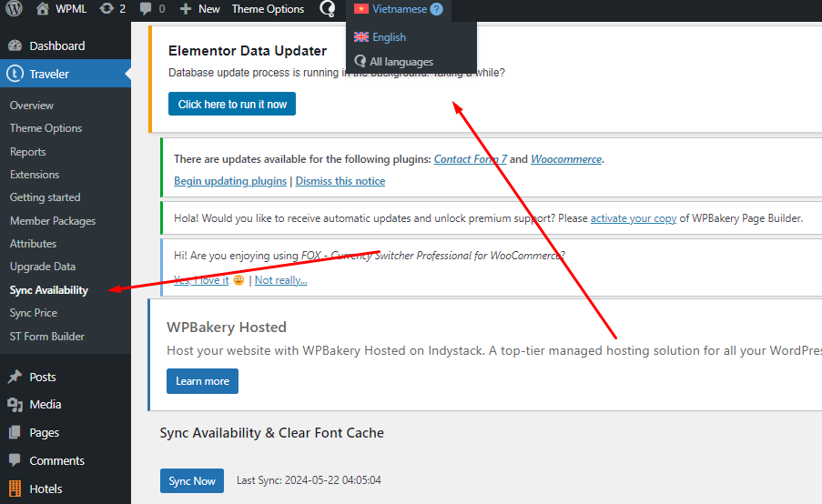Click the Woocommerce plugin link

click(566, 158)
